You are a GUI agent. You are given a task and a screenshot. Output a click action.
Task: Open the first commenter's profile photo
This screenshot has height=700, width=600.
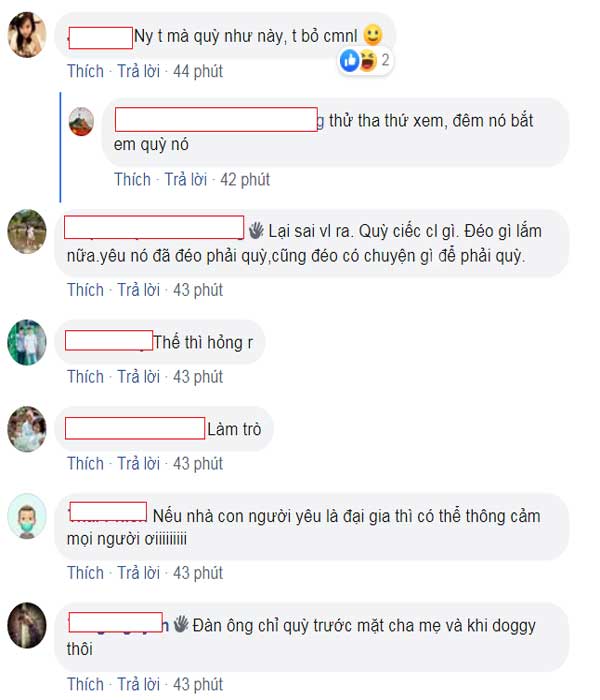point(27,35)
